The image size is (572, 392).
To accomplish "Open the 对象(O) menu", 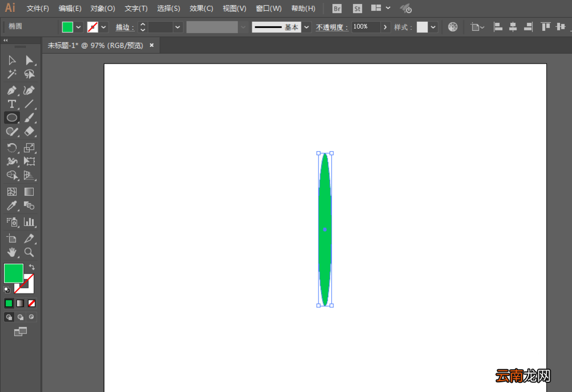I will pos(103,9).
